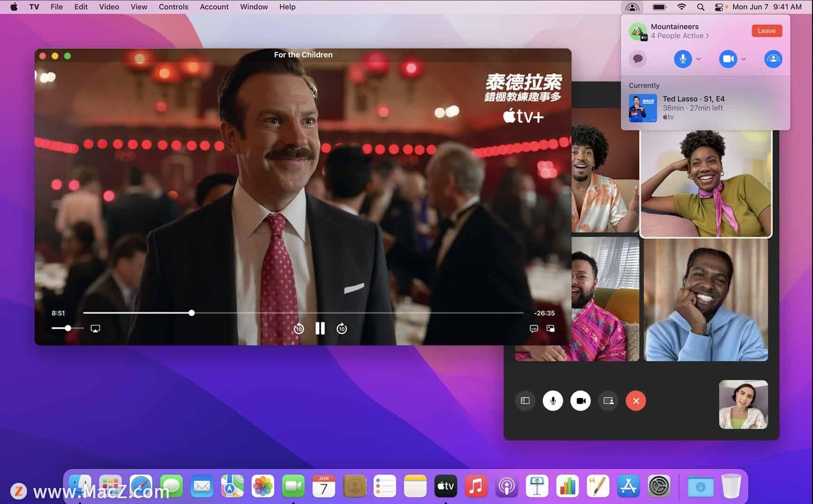Image resolution: width=813 pixels, height=504 pixels.
Task: Click SharePlay menu bar status icon
Action: coord(632,7)
